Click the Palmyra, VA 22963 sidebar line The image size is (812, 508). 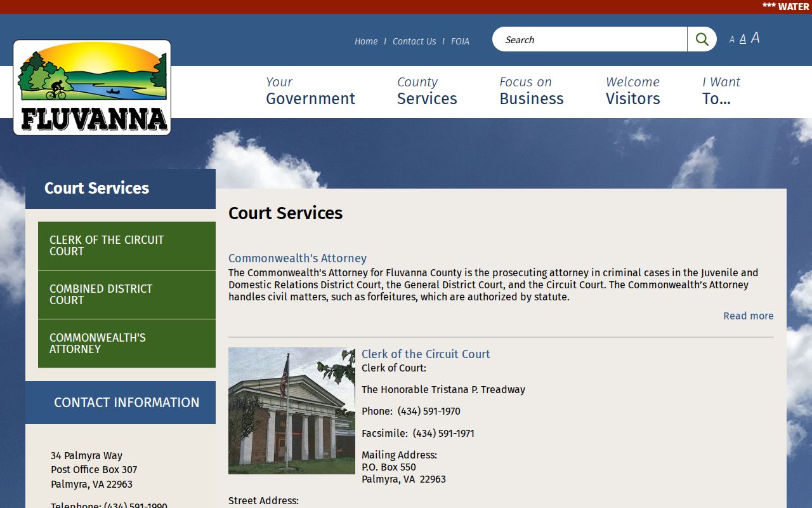[91, 485]
